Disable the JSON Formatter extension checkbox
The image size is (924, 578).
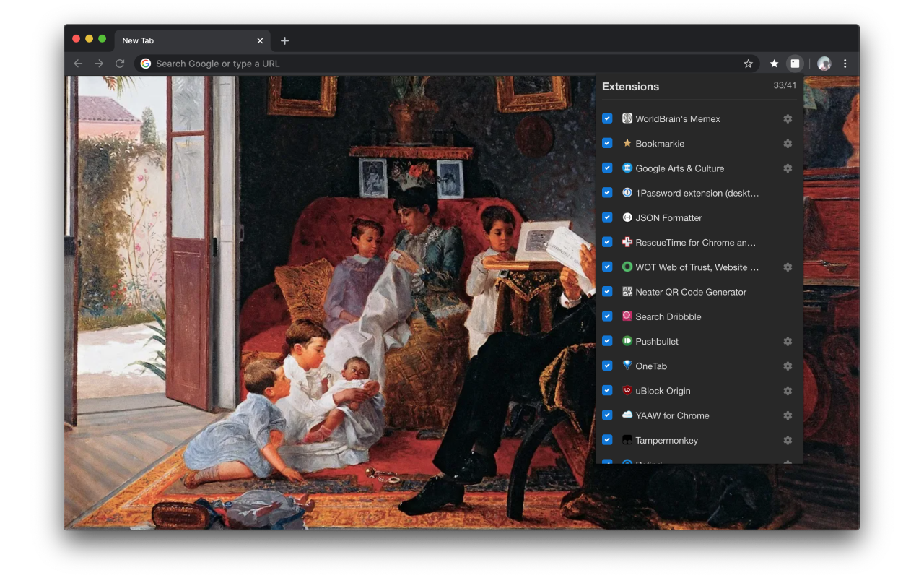click(x=607, y=217)
